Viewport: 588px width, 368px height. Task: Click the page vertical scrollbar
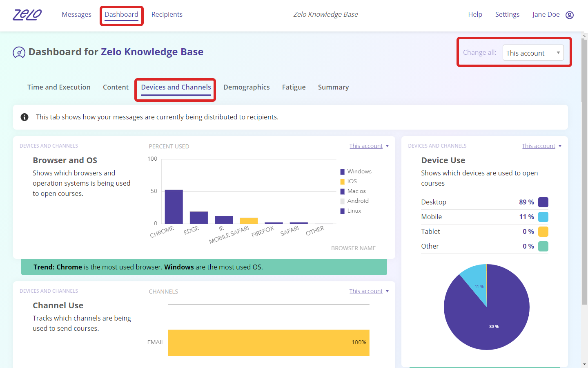point(584,172)
